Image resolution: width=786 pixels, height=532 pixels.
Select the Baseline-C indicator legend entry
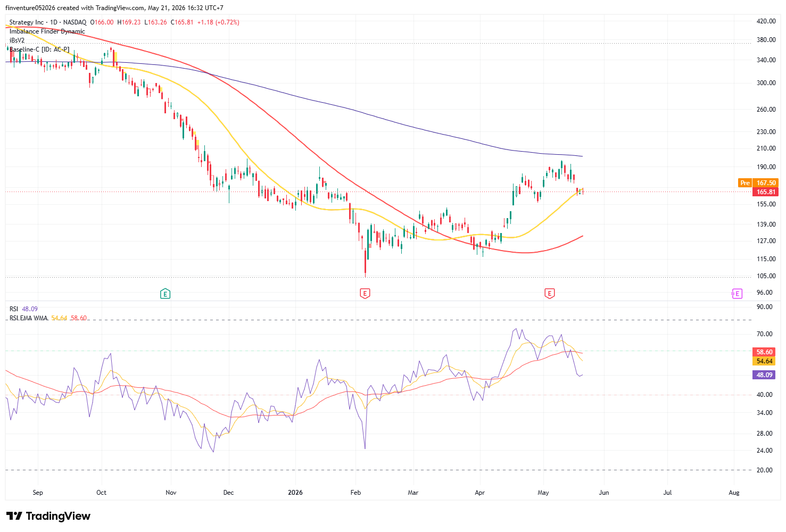[39, 49]
